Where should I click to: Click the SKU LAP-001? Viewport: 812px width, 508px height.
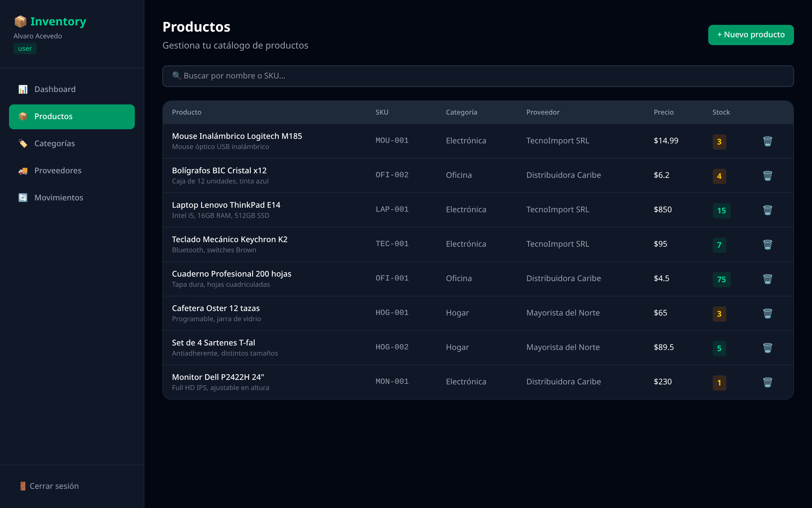point(392,209)
